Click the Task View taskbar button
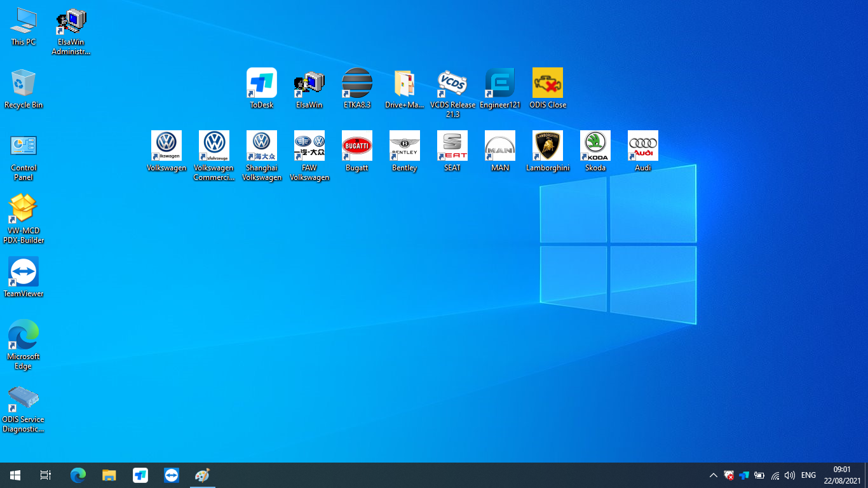 (x=46, y=475)
